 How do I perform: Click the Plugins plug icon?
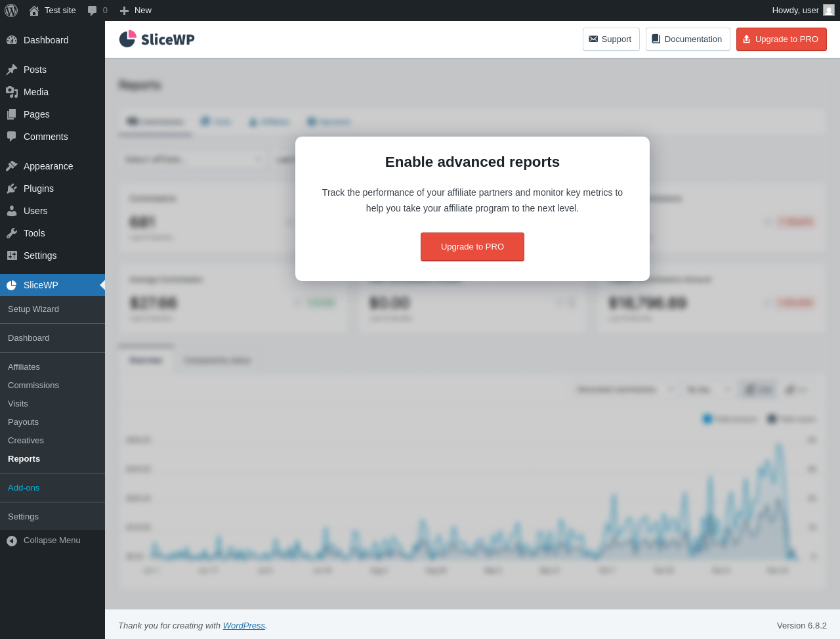click(x=12, y=188)
